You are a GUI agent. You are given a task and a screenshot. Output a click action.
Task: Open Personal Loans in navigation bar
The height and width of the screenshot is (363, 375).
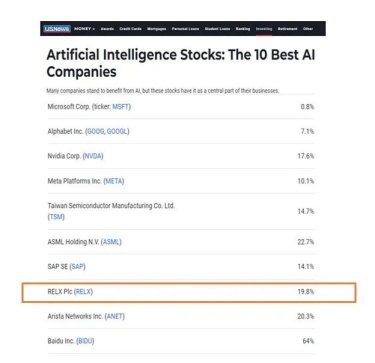(x=186, y=29)
